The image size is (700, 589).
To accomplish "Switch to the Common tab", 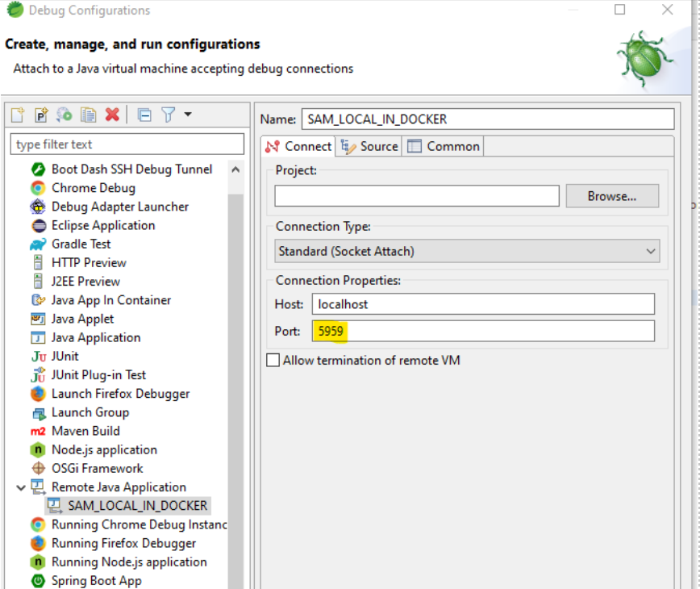I will [444, 147].
